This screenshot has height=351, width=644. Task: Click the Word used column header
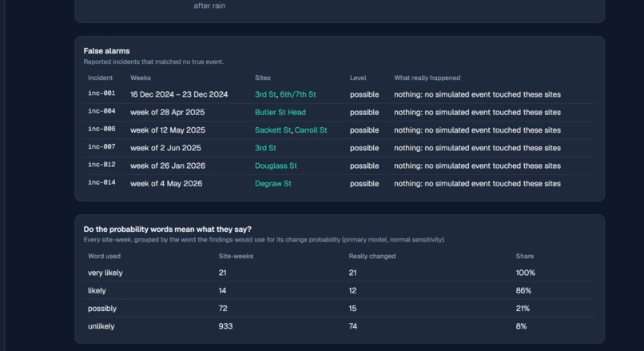click(x=104, y=256)
